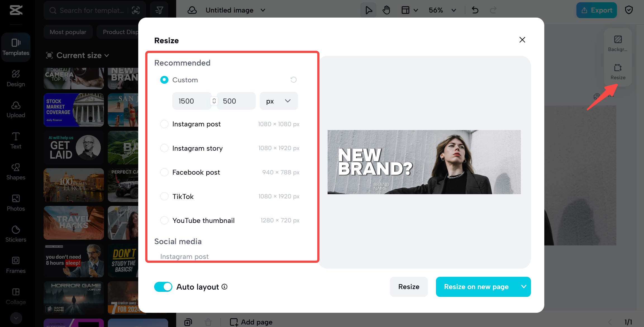The image size is (644, 327).
Task: Open the px unit dropdown
Action: click(278, 101)
